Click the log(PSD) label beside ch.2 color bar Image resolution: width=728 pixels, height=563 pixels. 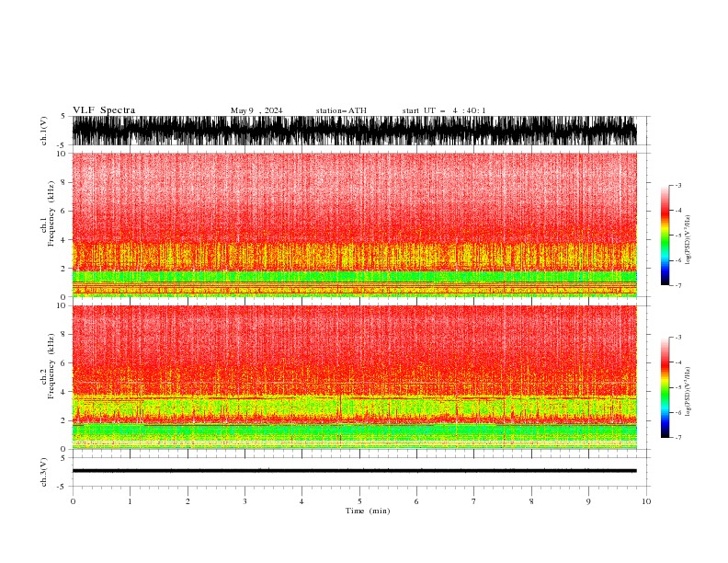688,392
